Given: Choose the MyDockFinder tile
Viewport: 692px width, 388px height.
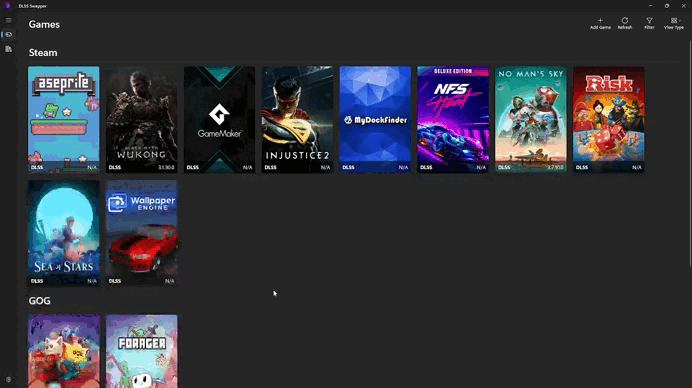Looking at the screenshot, I should (x=375, y=119).
